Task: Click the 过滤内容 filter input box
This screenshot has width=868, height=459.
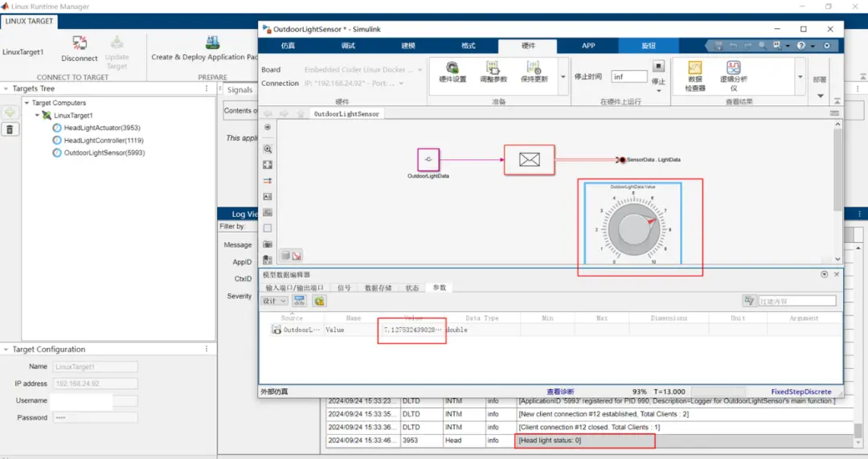Action: (x=796, y=301)
